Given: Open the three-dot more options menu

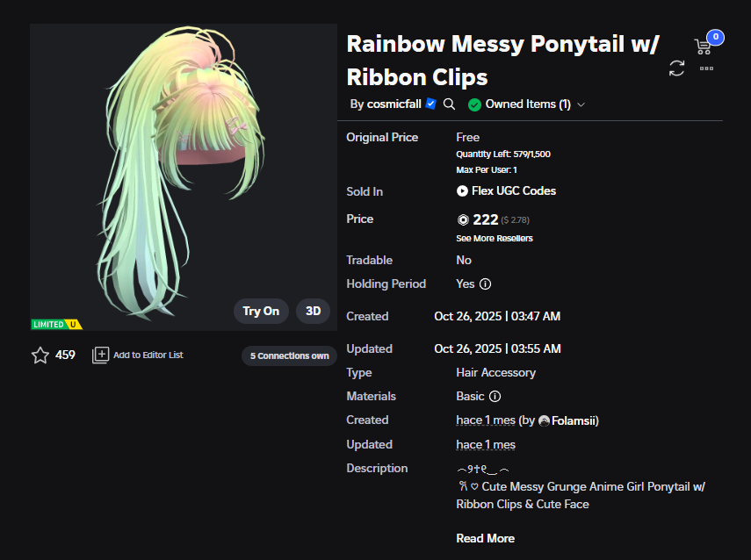Looking at the screenshot, I should tap(706, 68).
